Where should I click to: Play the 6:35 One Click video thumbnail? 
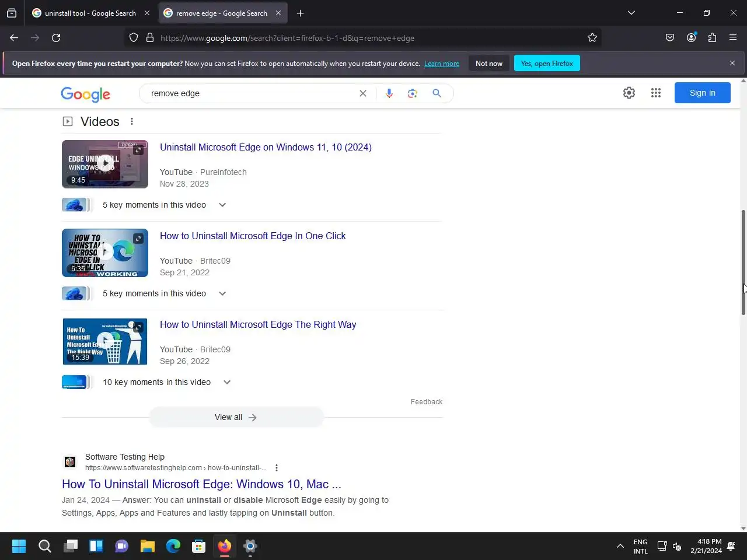coord(105,253)
